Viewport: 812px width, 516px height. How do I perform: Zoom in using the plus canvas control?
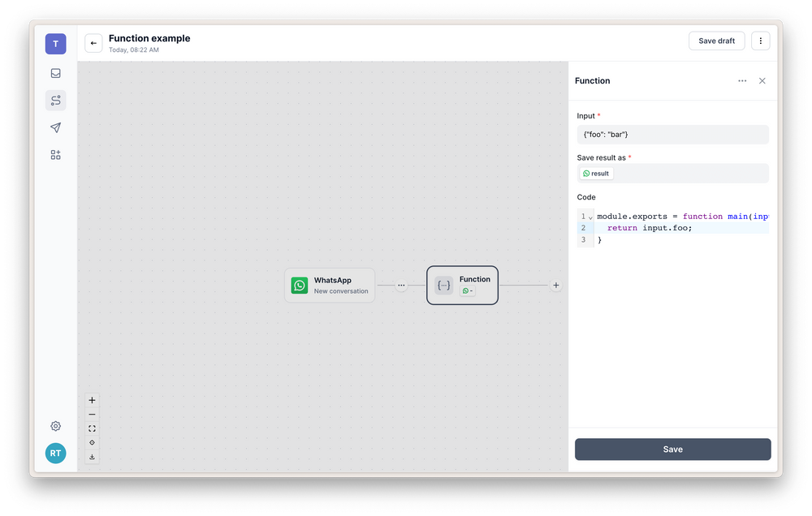pyautogui.click(x=92, y=399)
